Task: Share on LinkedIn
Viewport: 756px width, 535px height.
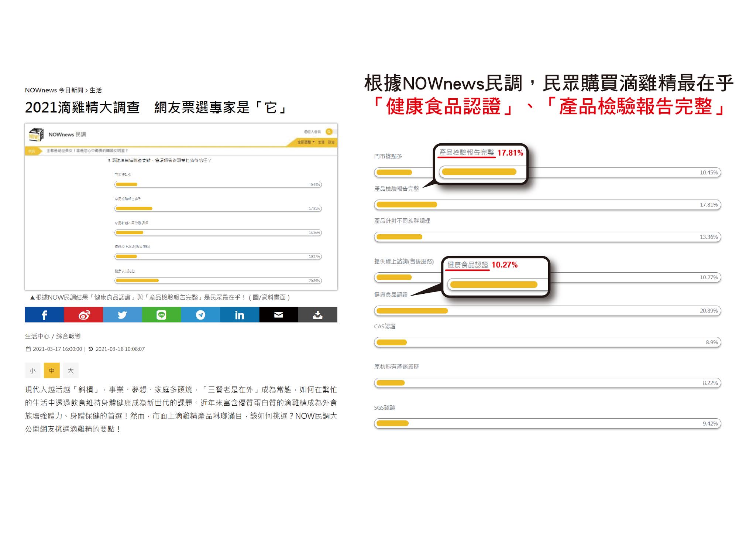Action: (x=240, y=315)
